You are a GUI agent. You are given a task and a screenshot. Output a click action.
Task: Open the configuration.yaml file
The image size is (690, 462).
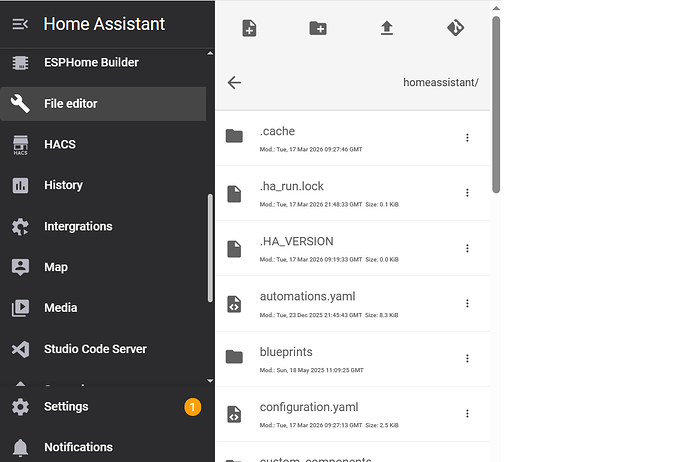pos(309,407)
